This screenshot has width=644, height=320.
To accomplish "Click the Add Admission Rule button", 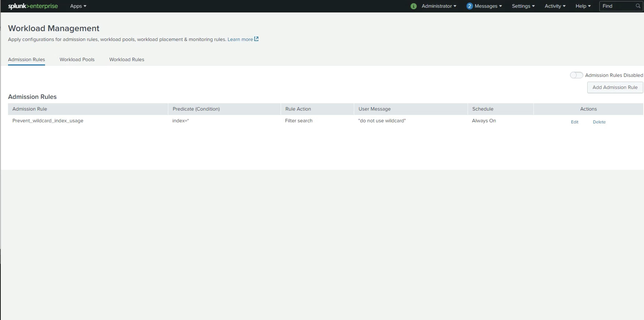I will click(615, 87).
